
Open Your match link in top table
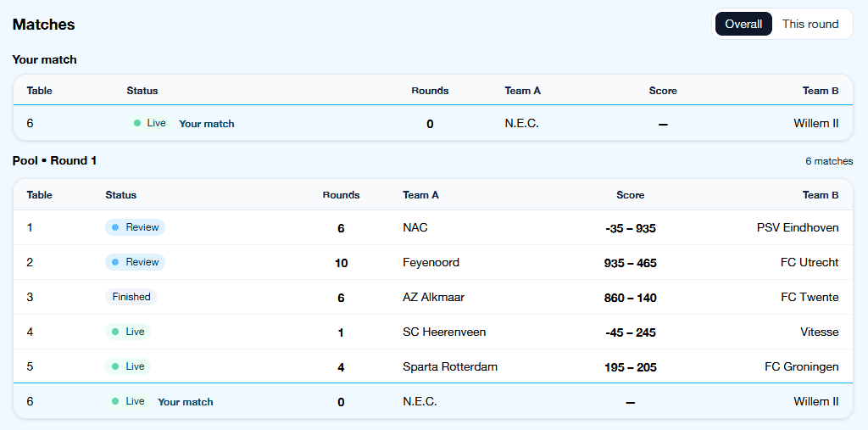pyautogui.click(x=206, y=124)
